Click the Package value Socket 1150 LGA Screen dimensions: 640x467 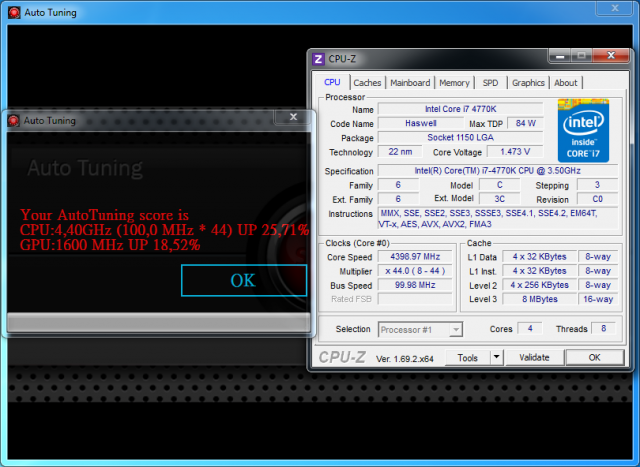(461, 138)
